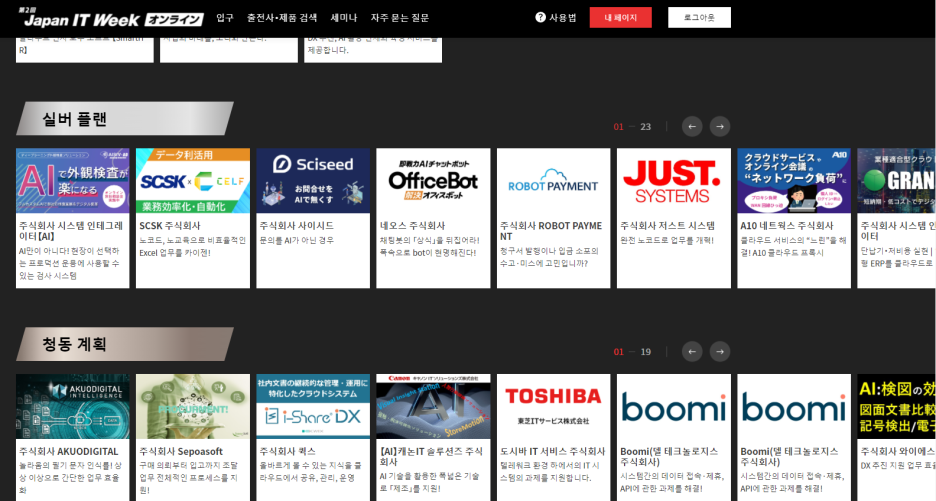Open the OfficeBot logo thumbnail

[x=433, y=181]
